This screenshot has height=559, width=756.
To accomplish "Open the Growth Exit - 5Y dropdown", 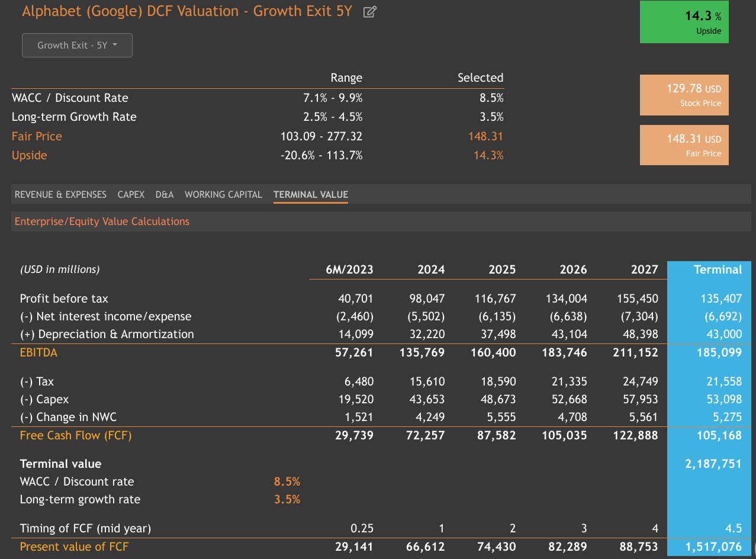I will 77,46.
